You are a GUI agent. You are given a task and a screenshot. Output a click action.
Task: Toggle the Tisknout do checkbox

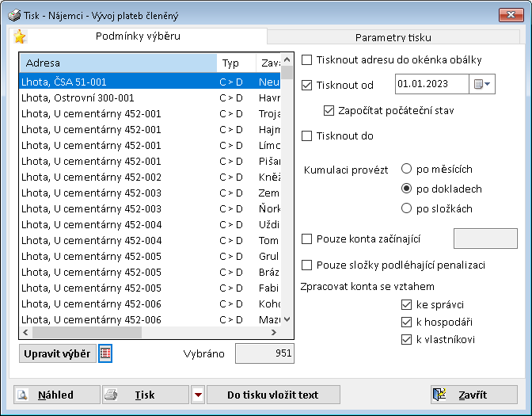[307, 136]
